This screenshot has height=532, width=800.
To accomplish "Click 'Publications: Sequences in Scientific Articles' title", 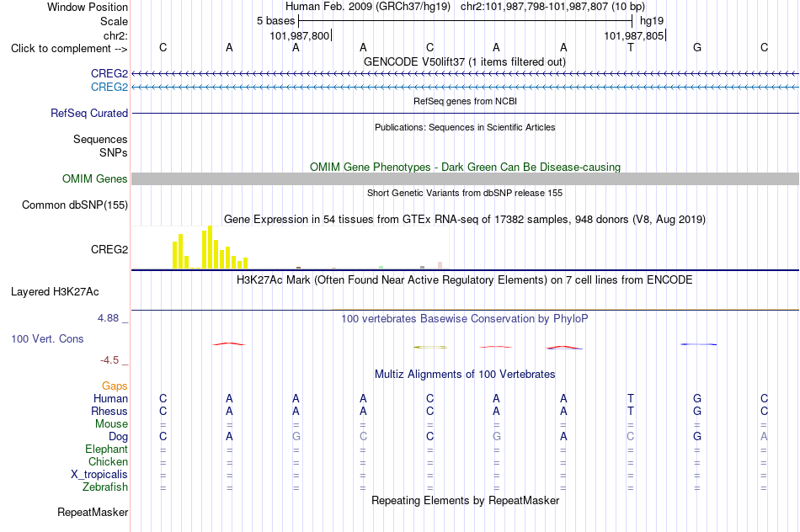I will 465,127.
